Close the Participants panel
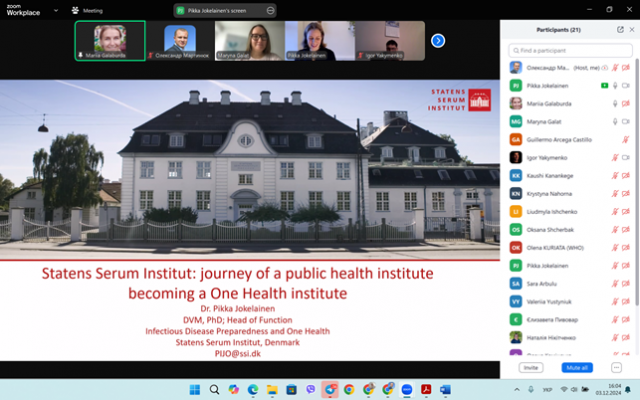Viewport: 640px width, 400px height. coord(632,29)
